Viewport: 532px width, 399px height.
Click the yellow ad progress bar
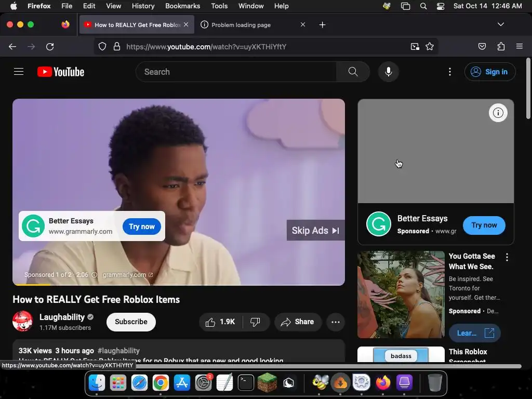click(31, 284)
